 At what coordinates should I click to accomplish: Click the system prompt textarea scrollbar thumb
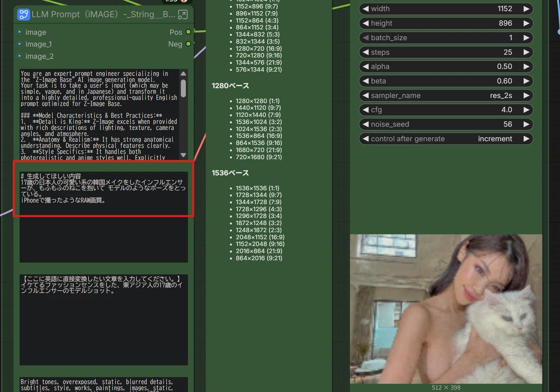click(x=183, y=89)
